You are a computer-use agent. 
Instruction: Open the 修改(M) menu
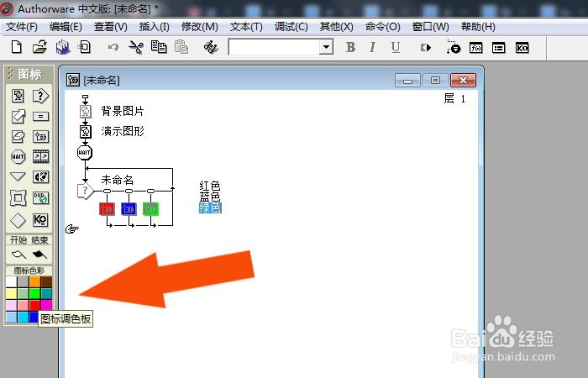[x=200, y=27]
